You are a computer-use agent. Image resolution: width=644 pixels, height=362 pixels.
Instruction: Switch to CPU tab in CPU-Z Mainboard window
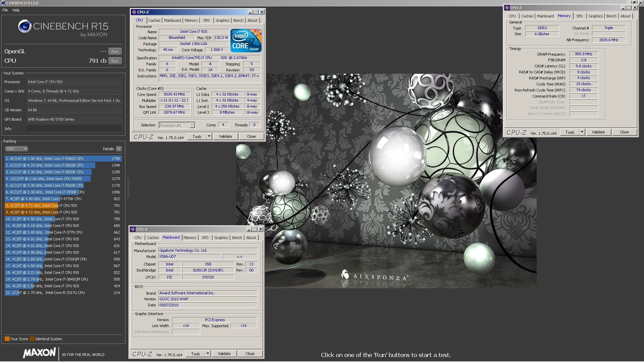(x=138, y=238)
